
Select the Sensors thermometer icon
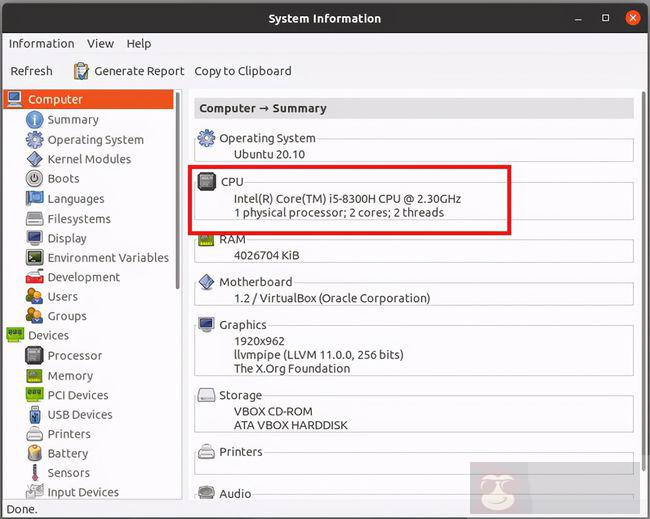(x=35, y=473)
